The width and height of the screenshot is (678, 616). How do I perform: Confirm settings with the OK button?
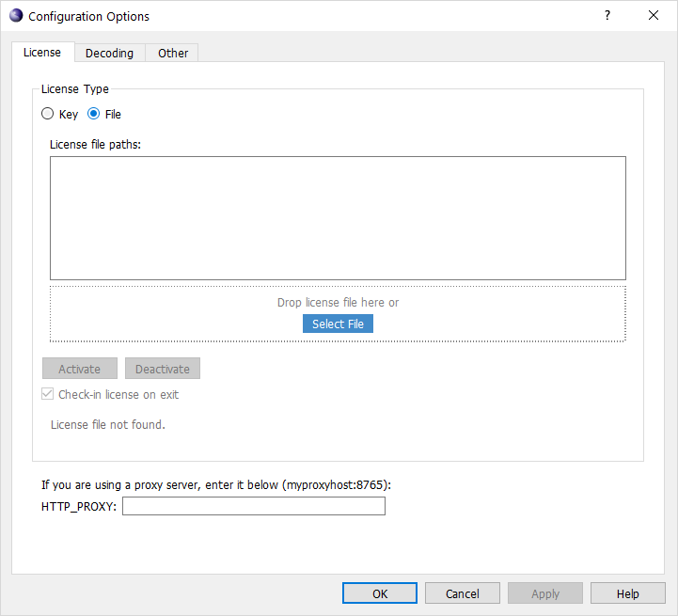(x=379, y=593)
